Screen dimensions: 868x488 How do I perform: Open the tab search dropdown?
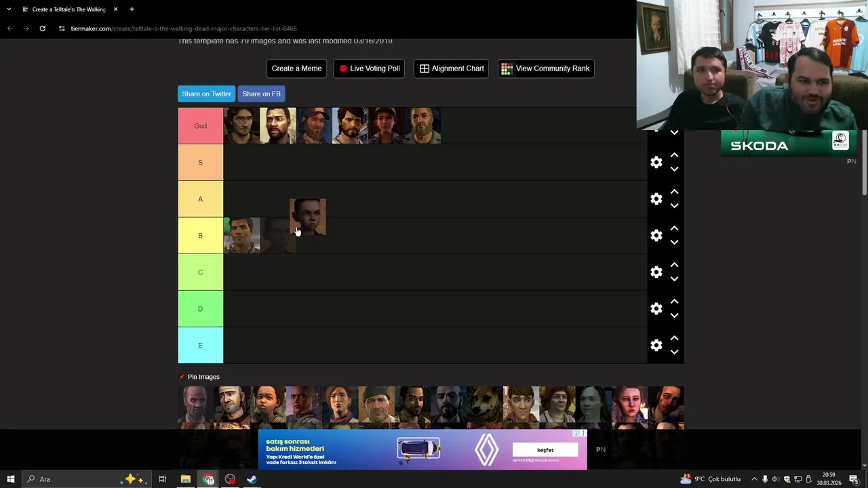click(9, 9)
